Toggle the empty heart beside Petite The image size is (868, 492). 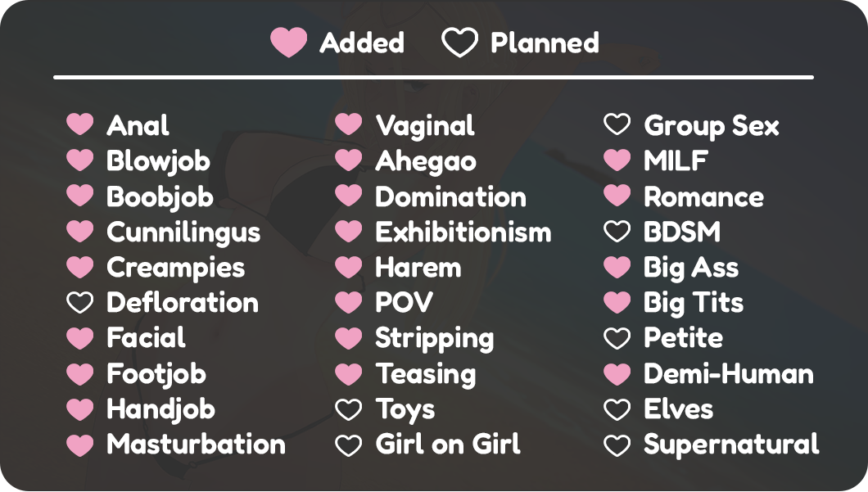click(x=617, y=338)
